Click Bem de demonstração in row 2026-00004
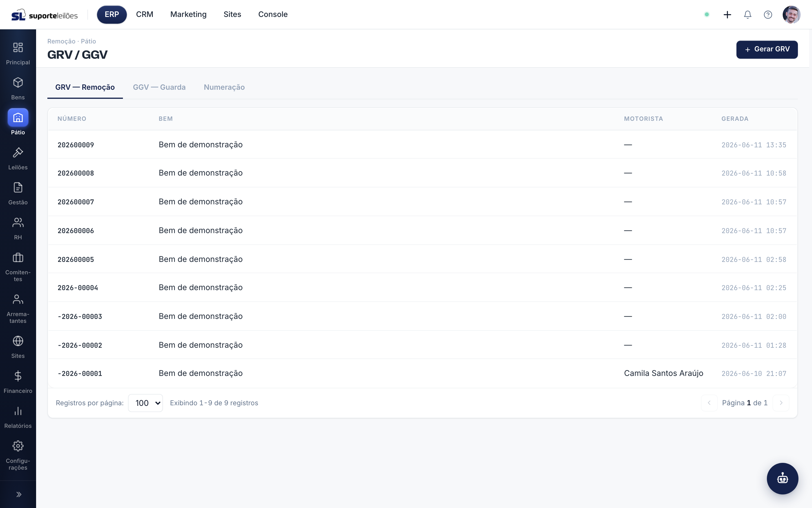 pyautogui.click(x=201, y=288)
